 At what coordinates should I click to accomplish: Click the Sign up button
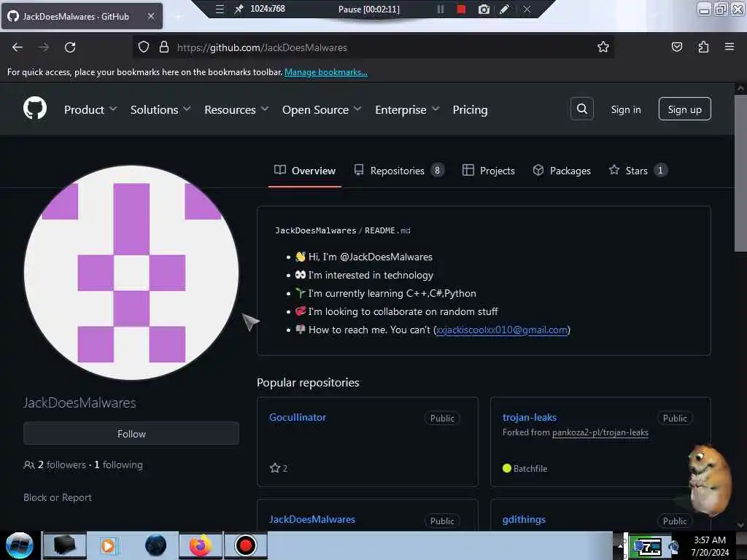coord(684,109)
